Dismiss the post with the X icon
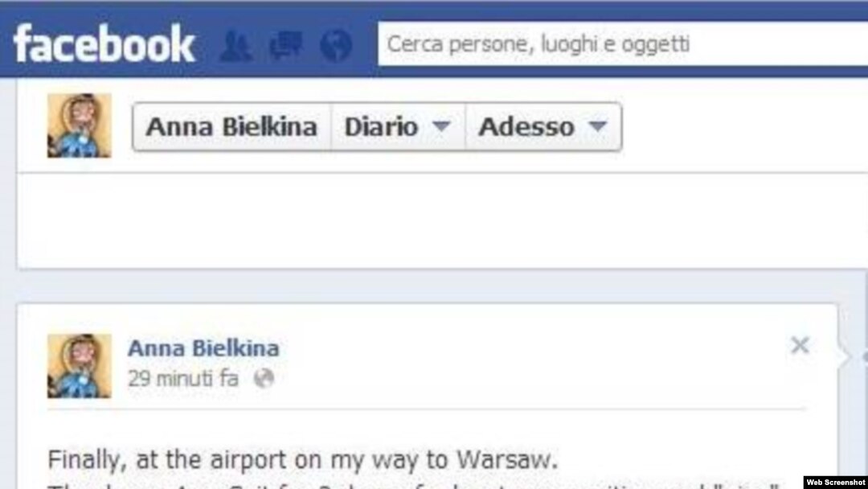Viewport: 868px width, 489px height. point(800,346)
